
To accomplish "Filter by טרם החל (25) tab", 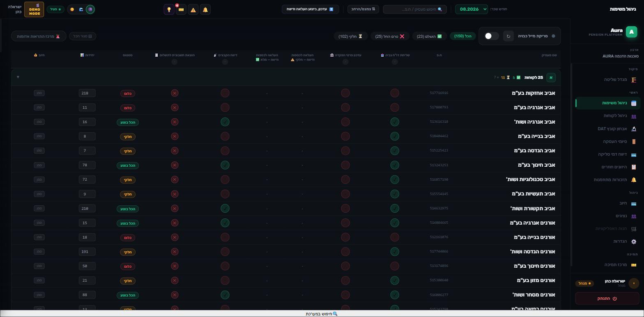I will [x=390, y=36].
